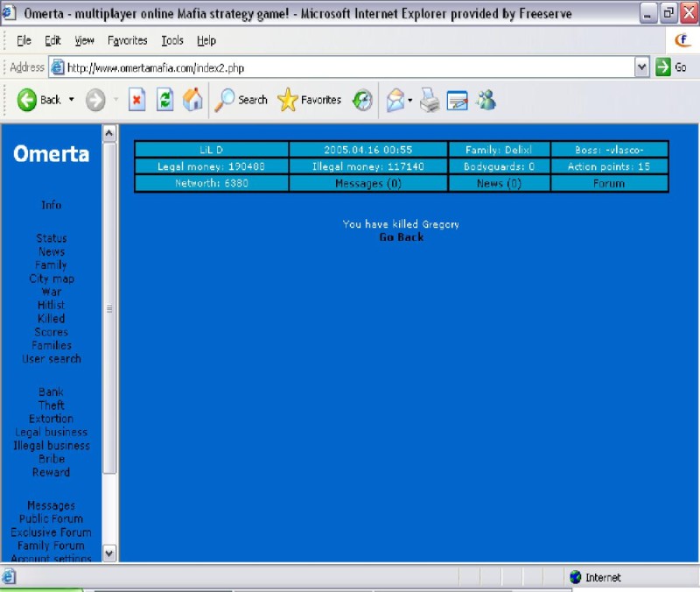Click the IE icon in the title bar

point(8,12)
